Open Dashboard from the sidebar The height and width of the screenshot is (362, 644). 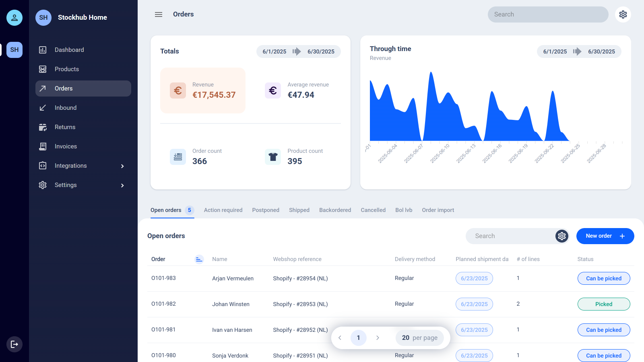tap(69, 50)
